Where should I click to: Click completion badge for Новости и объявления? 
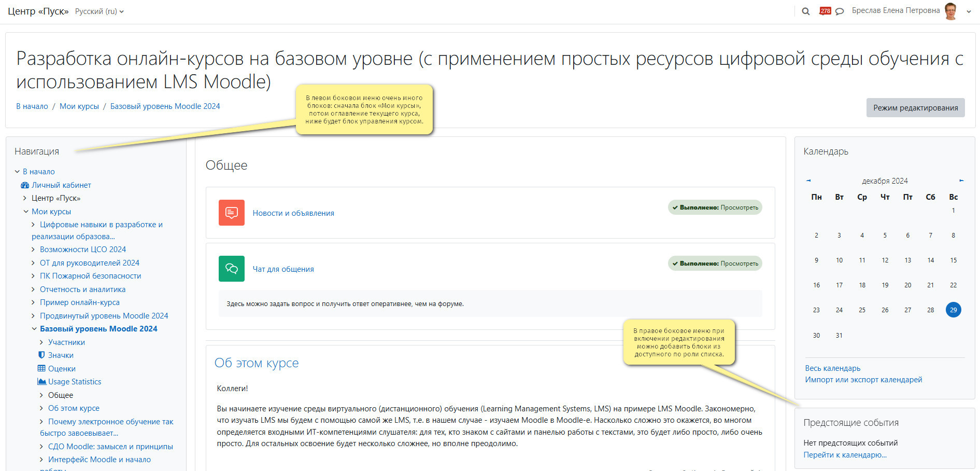coord(715,207)
